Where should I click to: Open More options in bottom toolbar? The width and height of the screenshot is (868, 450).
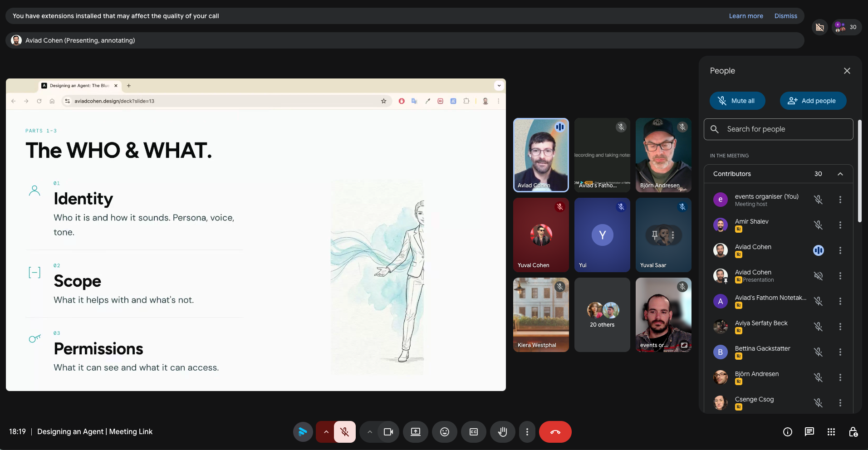pyautogui.click(x=527, y=432)
